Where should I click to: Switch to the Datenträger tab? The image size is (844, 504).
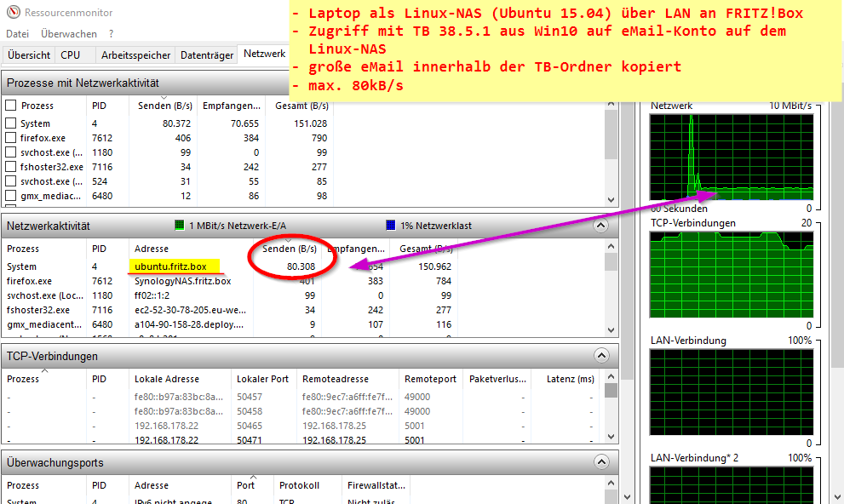click(x=206, y=55)
